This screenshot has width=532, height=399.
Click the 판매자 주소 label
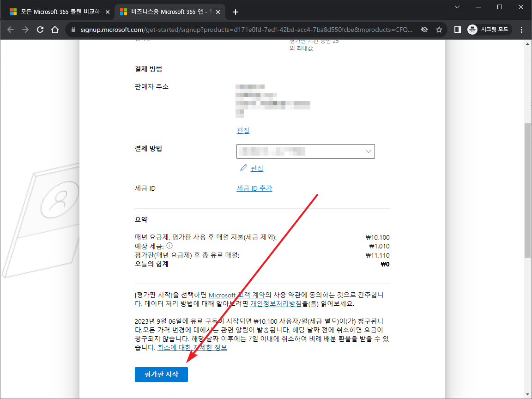[x=151, y=86]
